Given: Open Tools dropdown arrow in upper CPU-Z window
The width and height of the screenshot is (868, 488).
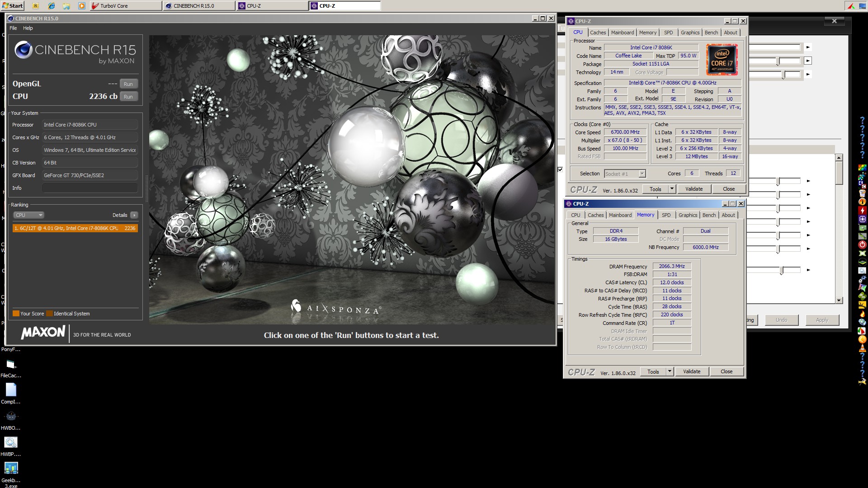Looking at the screenshot, I should point(672,189).
